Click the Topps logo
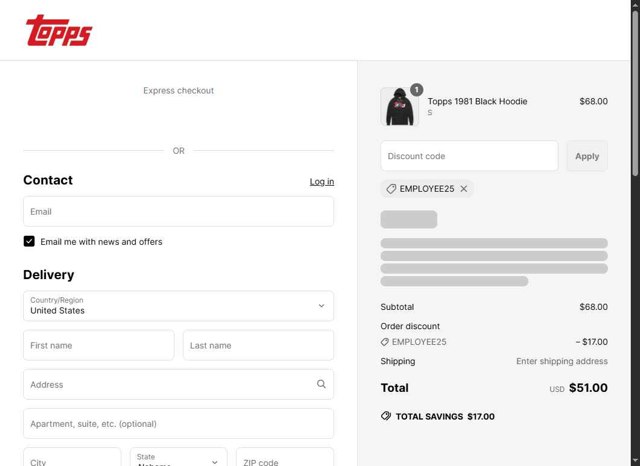The width and height of the screenshot is (640, 466). pyautogui.click(x=58, y=31)
